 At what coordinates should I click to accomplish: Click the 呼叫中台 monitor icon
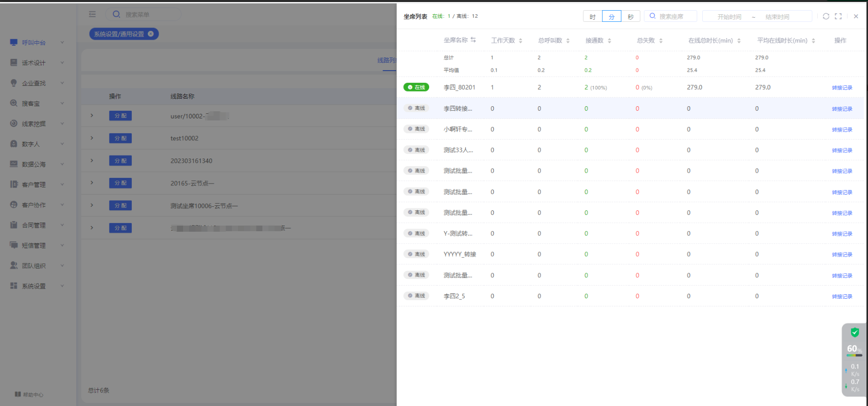pos(14,42)
